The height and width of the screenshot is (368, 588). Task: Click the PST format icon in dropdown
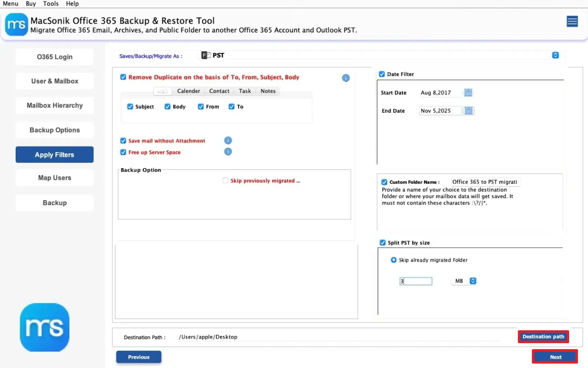[x=206, y=55]
